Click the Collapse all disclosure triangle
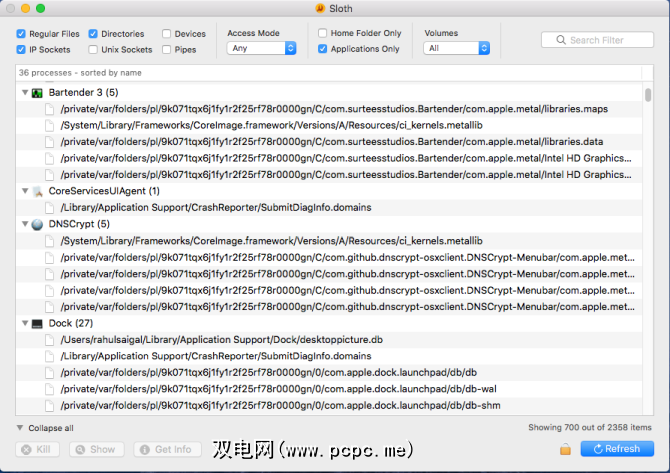The width and height of the screenshot is (670, 473). (x=20, y=428)
